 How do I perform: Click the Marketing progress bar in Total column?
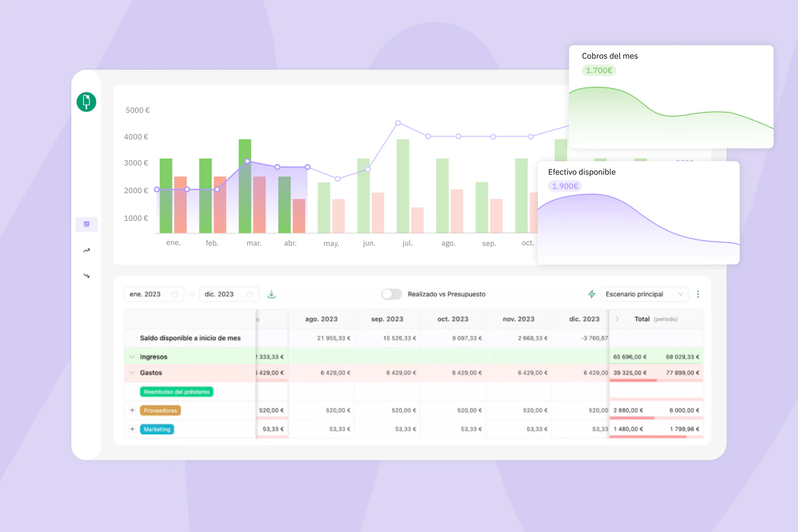click(656, 437)
